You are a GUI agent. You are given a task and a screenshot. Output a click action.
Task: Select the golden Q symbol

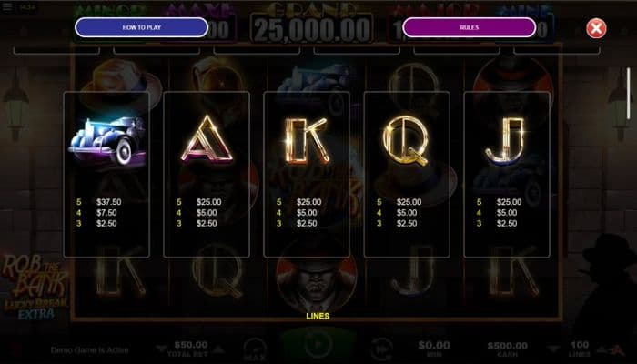[406, 140]
